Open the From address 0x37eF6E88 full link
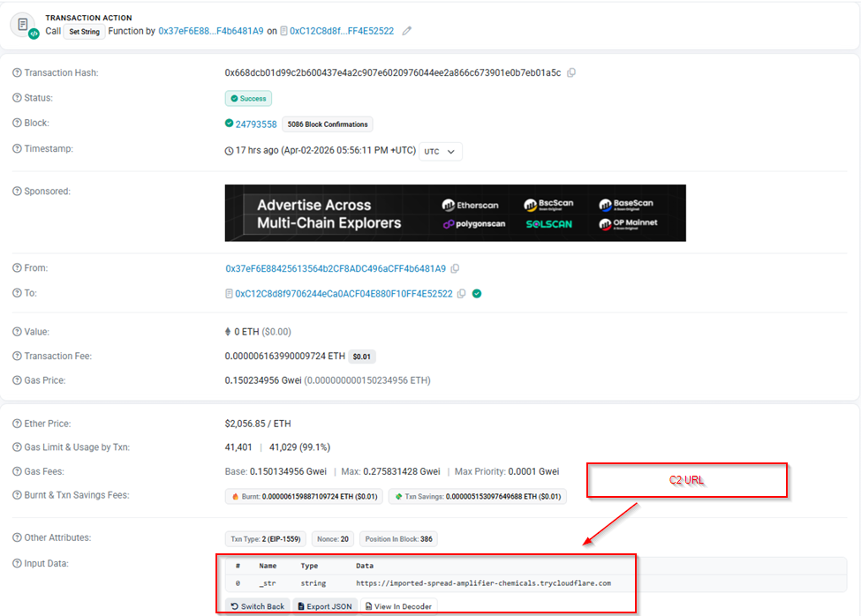Screen dimensions: 861x616 point(336,268)
